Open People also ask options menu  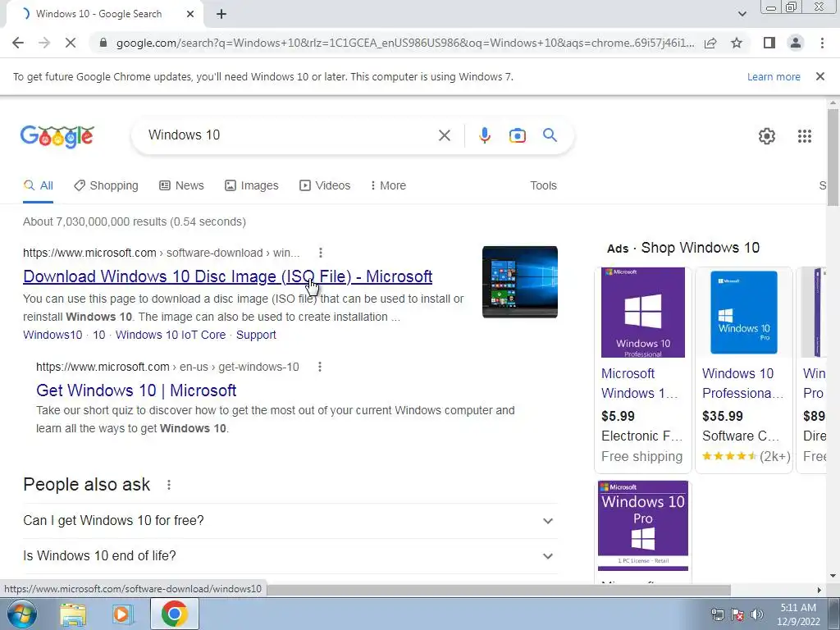[169, 485]
